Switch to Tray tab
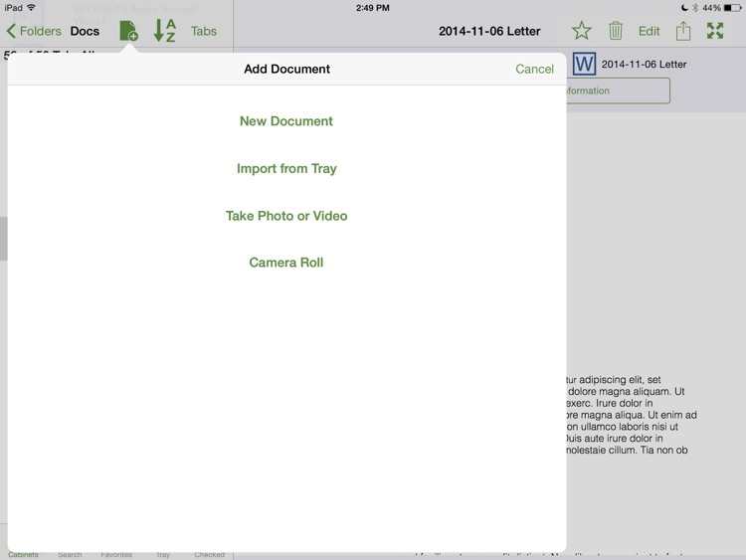This screenshot has width=746, height=560. (x=163, y=555)
